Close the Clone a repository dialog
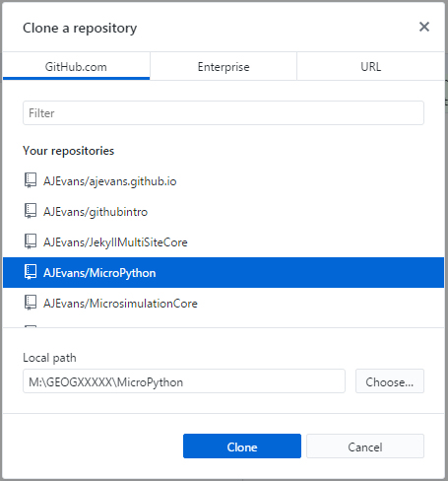Screen dimensions: 448x481 [424, 27]
